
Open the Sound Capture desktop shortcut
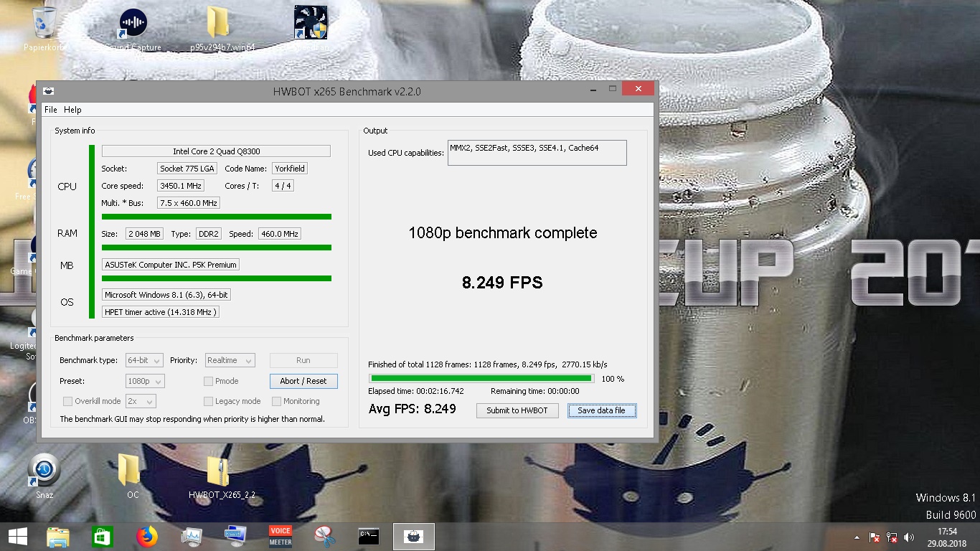pos(133,29)
